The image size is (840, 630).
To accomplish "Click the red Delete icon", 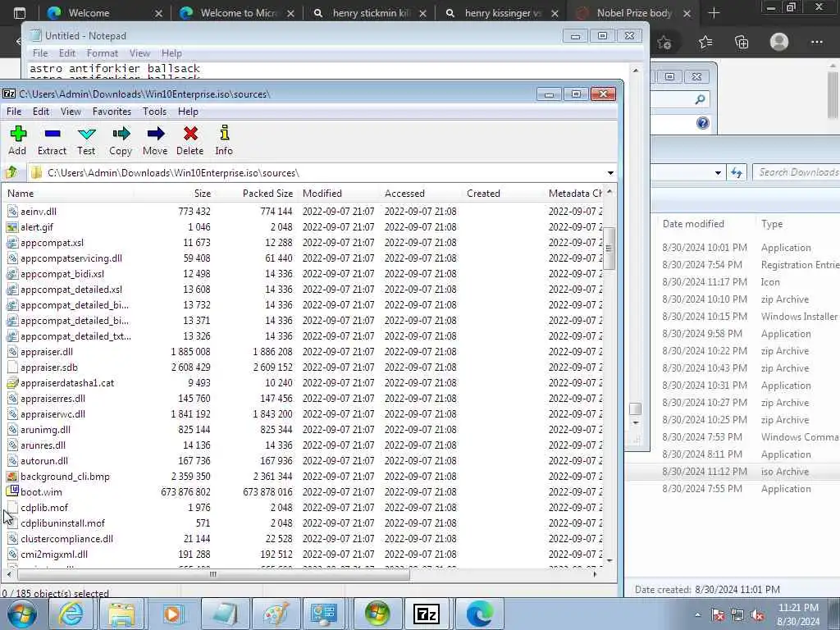I will [190, 140].
